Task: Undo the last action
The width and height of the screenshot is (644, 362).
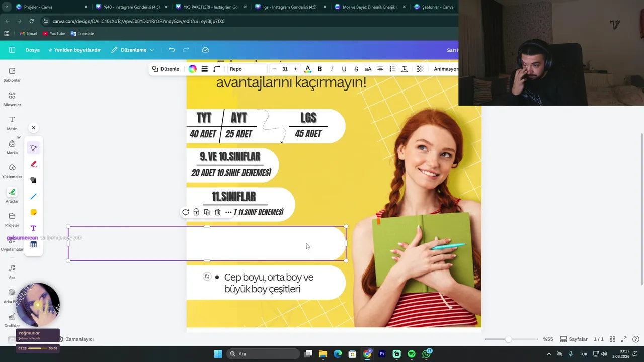Action: tap(172, 50)
